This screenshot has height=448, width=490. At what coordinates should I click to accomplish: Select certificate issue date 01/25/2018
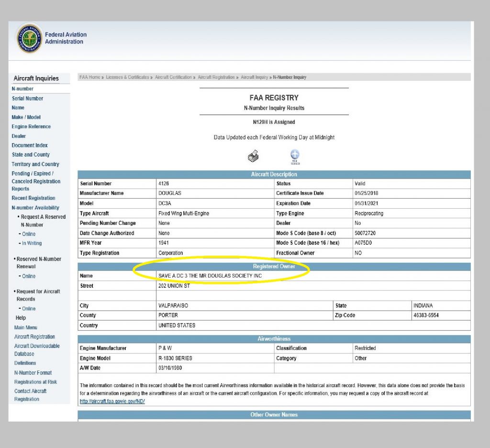pyautogui.click(x=366, y=193)
